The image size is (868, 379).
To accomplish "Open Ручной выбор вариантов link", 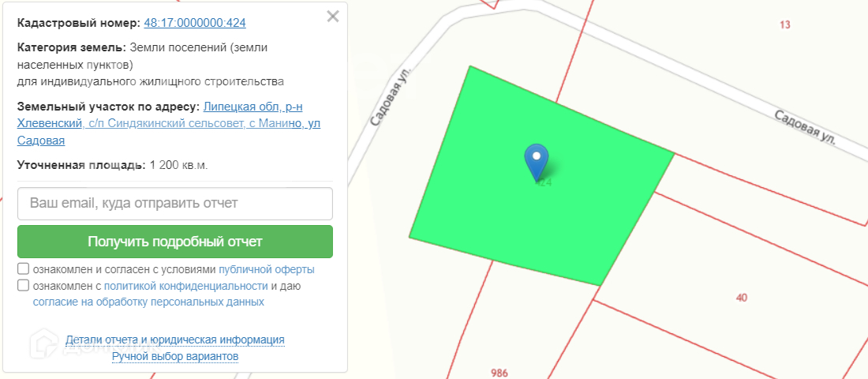I will coord(175,356).
